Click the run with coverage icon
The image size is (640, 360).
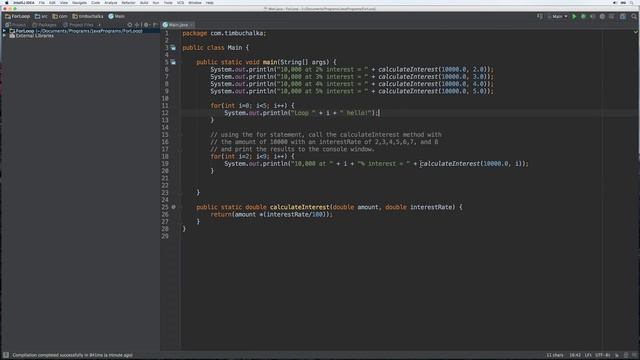click(592, 16)
